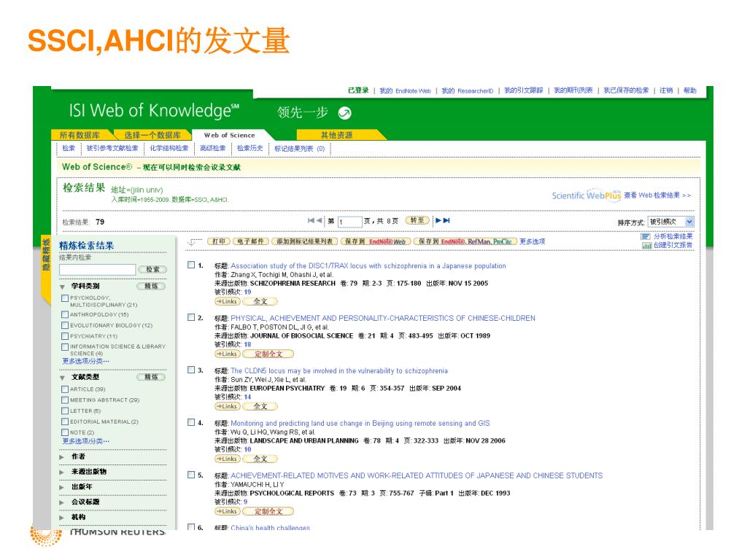Check the Letter (6) document type
747x560 pixels.
click(x=65, y=411)
